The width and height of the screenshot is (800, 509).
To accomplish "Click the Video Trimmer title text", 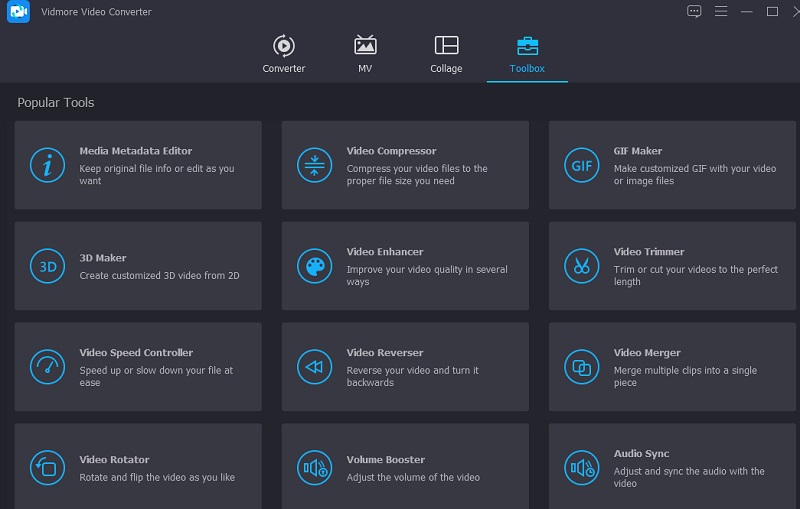I will click(648, 252).
